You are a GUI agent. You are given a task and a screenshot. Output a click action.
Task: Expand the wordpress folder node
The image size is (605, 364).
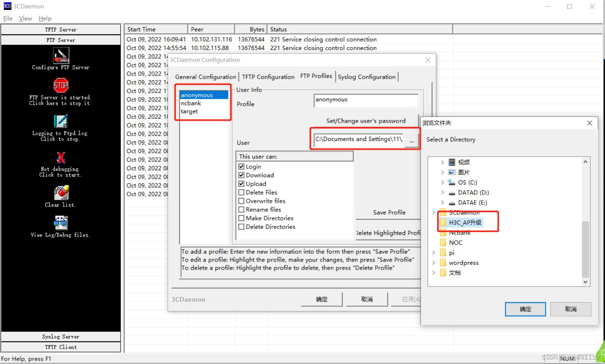point(434,262)
